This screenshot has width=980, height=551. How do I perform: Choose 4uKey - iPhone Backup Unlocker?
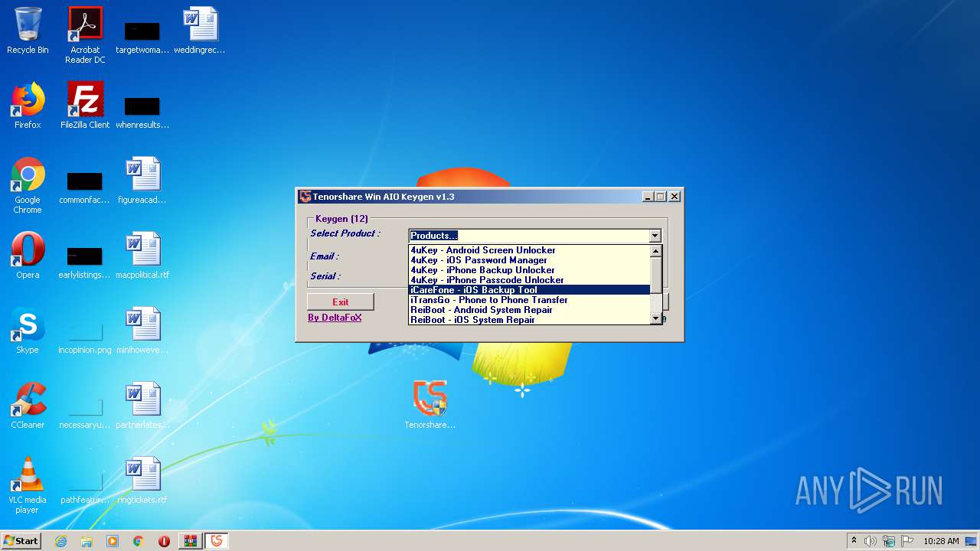click(529, 270)
